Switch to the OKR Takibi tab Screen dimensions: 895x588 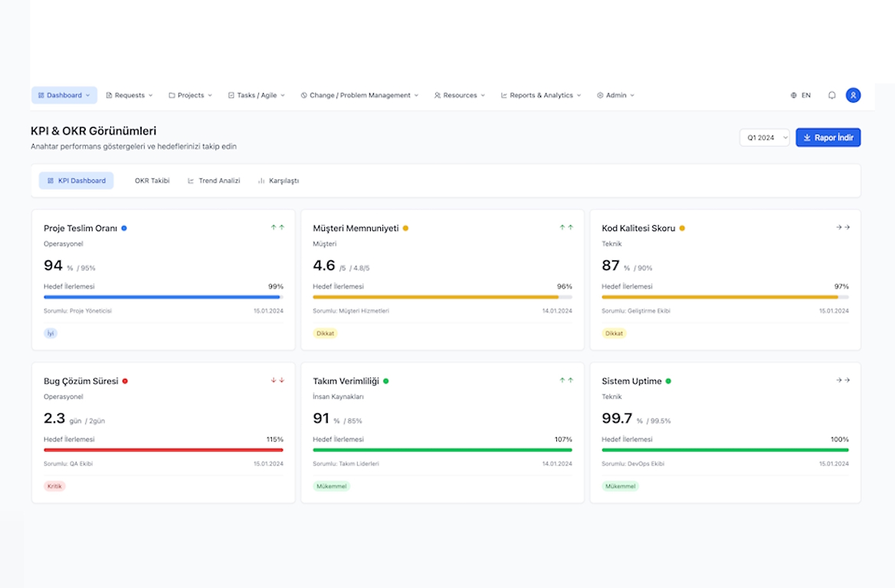coord(152,181)
